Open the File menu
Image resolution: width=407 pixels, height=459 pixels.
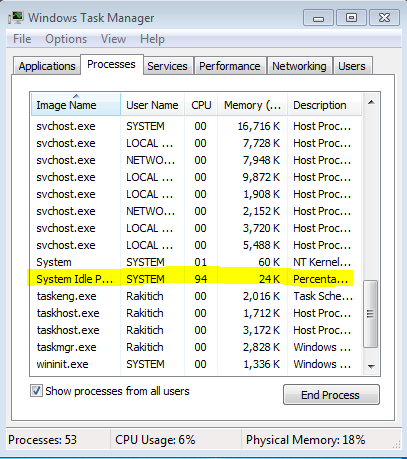pos(22,39)
